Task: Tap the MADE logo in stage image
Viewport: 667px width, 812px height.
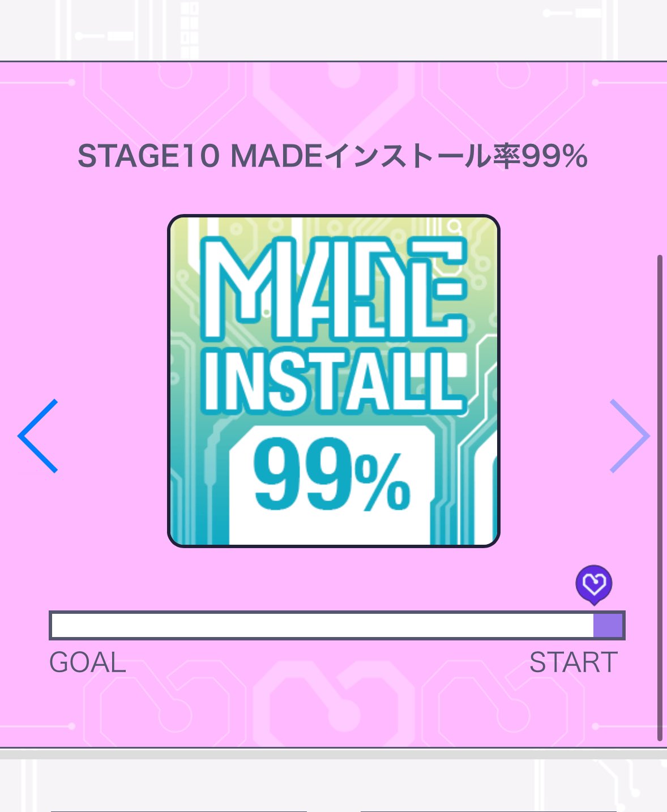Action: (335, 289)
